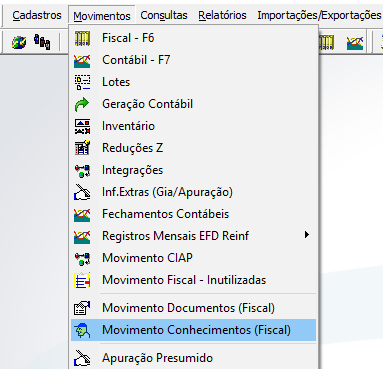383x369 pixels.
Task: Open the Relatórios menu
Action: click(x=222, y=15)
